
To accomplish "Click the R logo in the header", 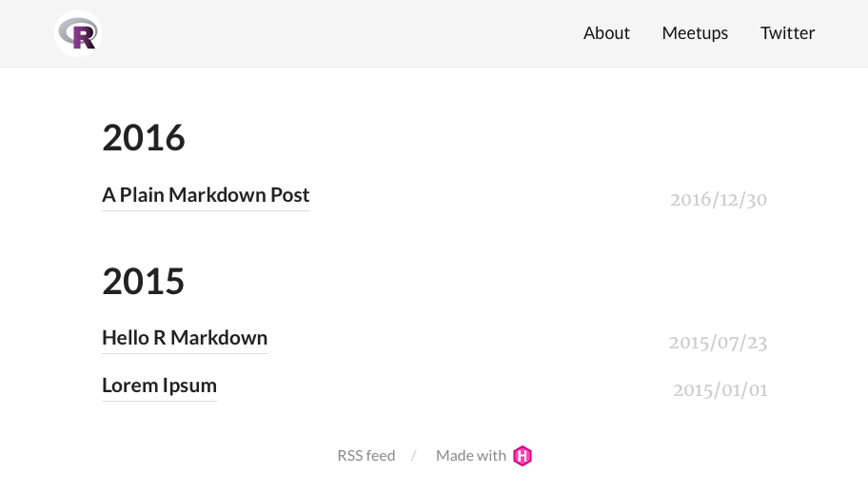I will pyautogui.click(x=78, y=34).
